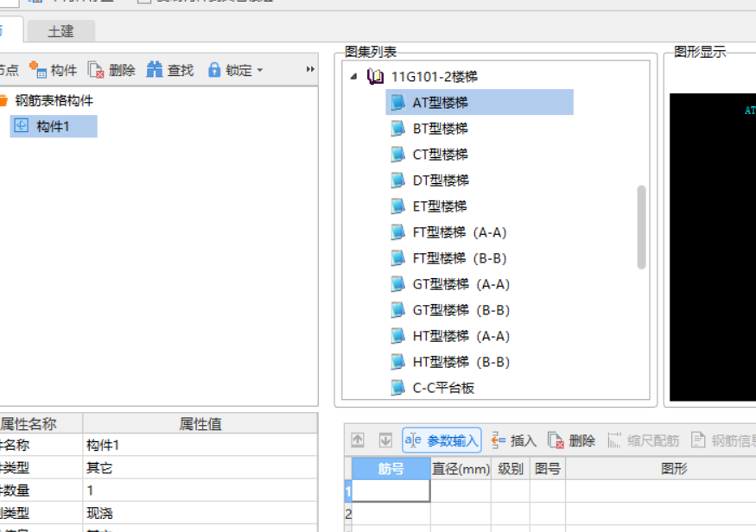The height and width of the screenshot is (532, 756).
Task: Click the move-up arrow icon in rebar toolbar
Action: (x=358, y=440)
